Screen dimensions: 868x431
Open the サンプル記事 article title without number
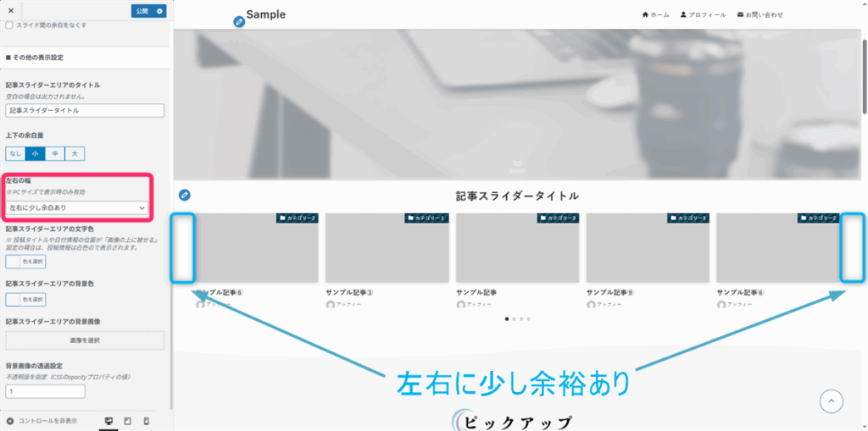click(476, 292)
